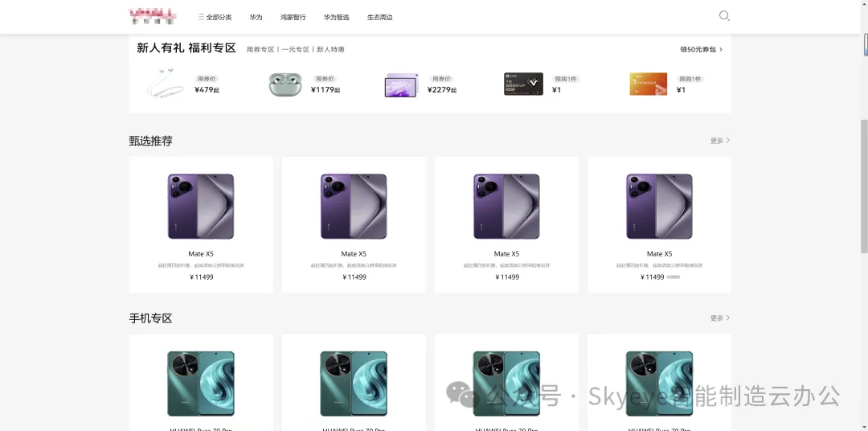Open the third Mate X5 card in 甄选推荐

[506, 224]
